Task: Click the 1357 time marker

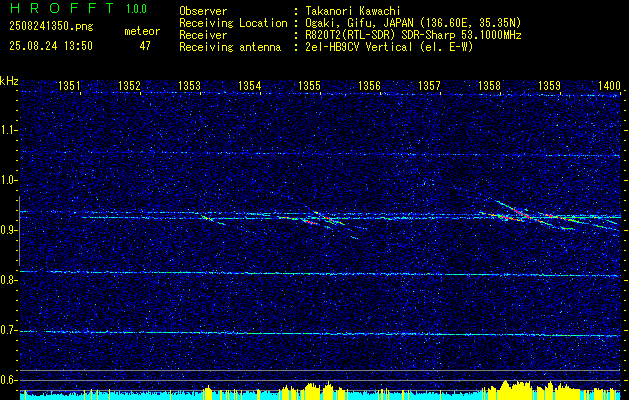Action: (x=429, y=86)
